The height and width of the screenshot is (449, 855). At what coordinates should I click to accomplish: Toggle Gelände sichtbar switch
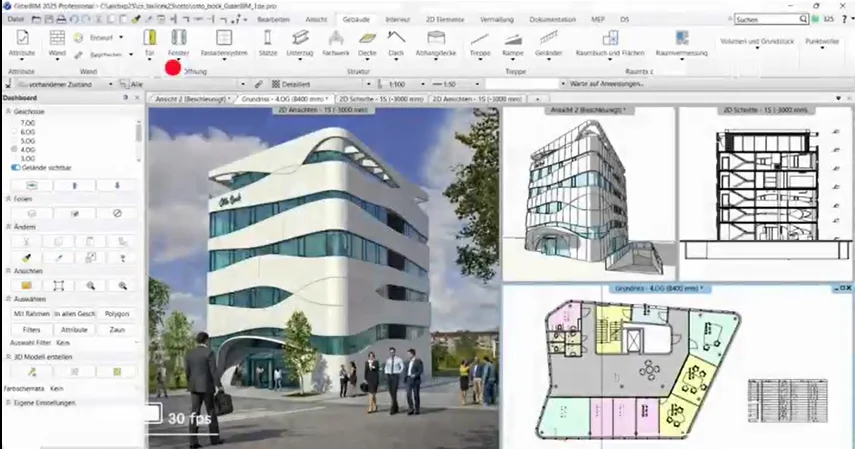16,167
